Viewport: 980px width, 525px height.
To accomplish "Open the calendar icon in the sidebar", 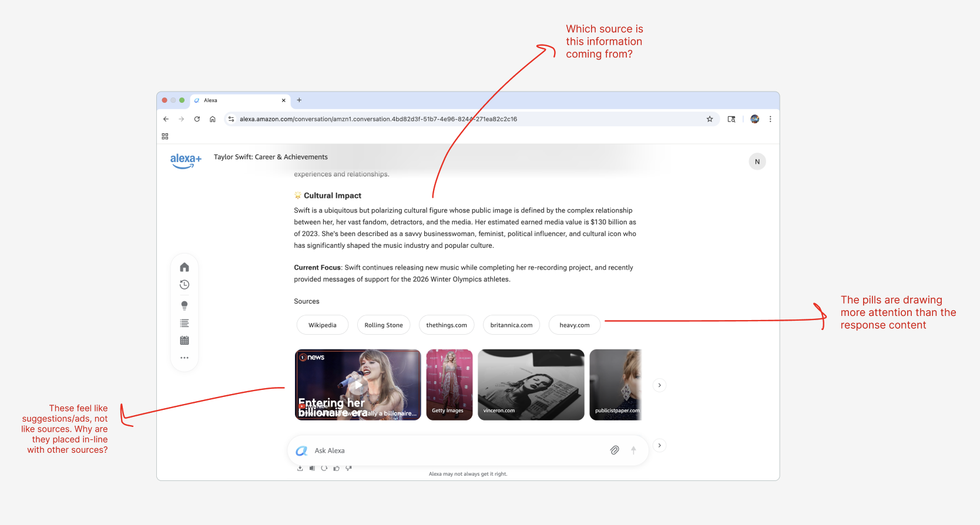I will click(x=184, y=341).
